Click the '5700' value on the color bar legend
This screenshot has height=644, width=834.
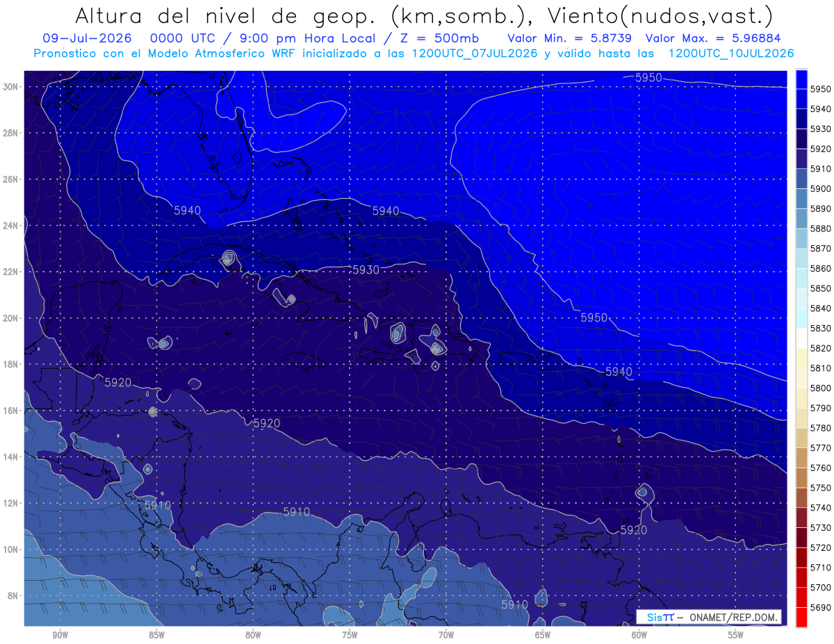[x=820, y=587]
